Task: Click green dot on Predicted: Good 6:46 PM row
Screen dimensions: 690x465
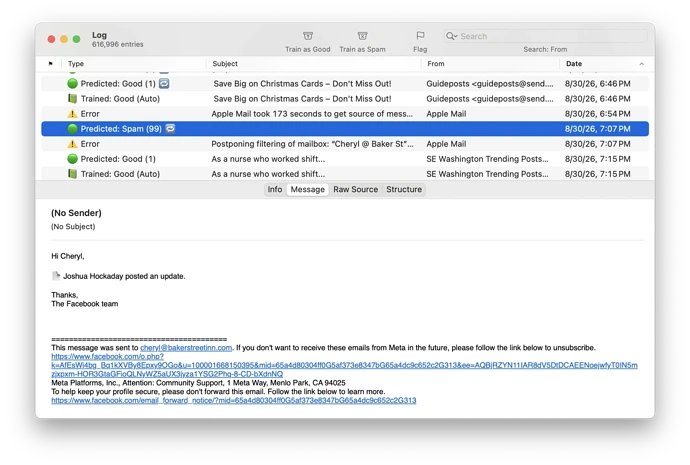Action: click(x=73, y=84)
